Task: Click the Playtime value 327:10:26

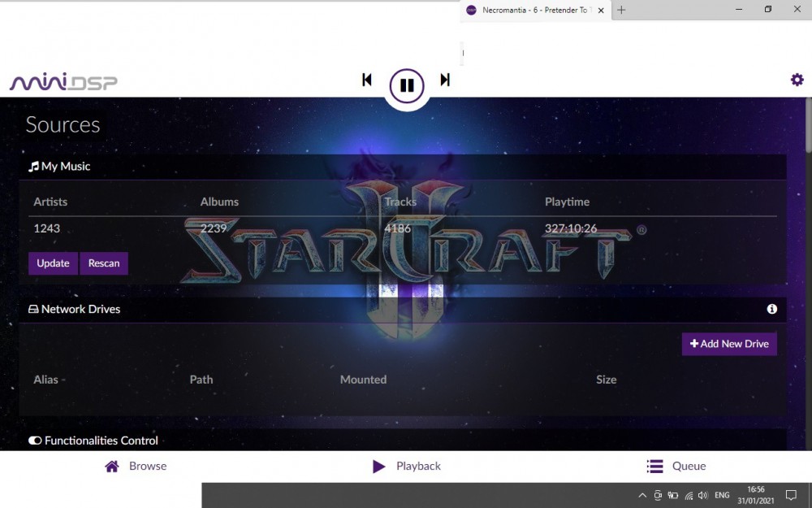Action: (x=571, y=228)
